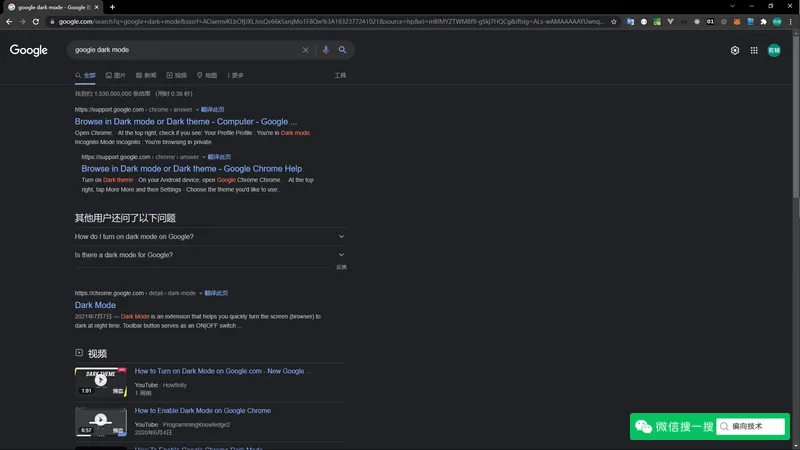Open video 'How to Enable Dark Mode on Google Chrome'
The image size is (800, 450).
203,411
